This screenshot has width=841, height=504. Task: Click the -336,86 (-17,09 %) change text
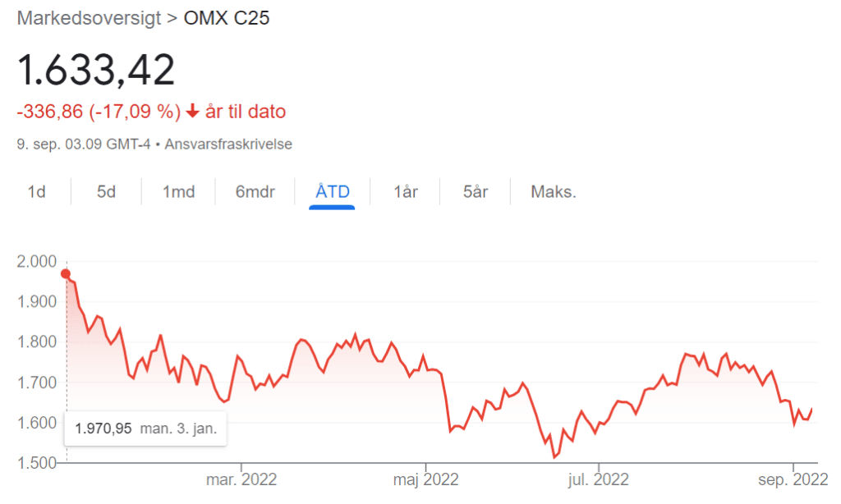(x=99, y=112)
